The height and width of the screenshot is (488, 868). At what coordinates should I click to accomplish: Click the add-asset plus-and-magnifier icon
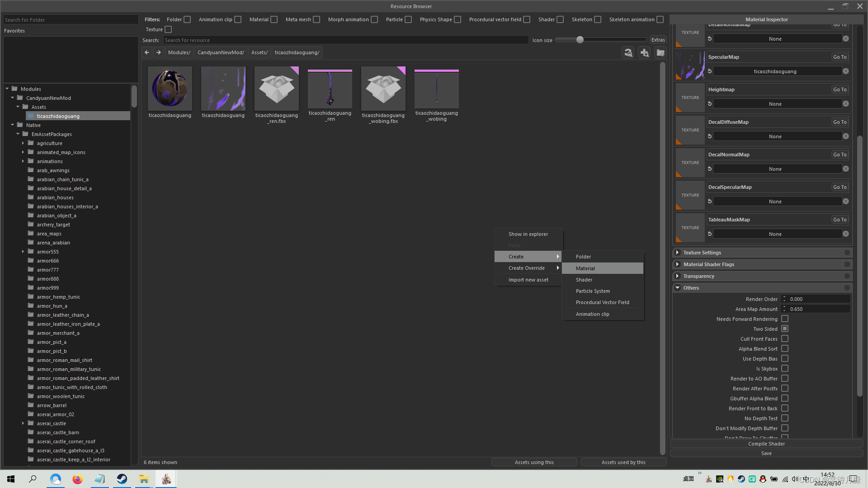644,53
